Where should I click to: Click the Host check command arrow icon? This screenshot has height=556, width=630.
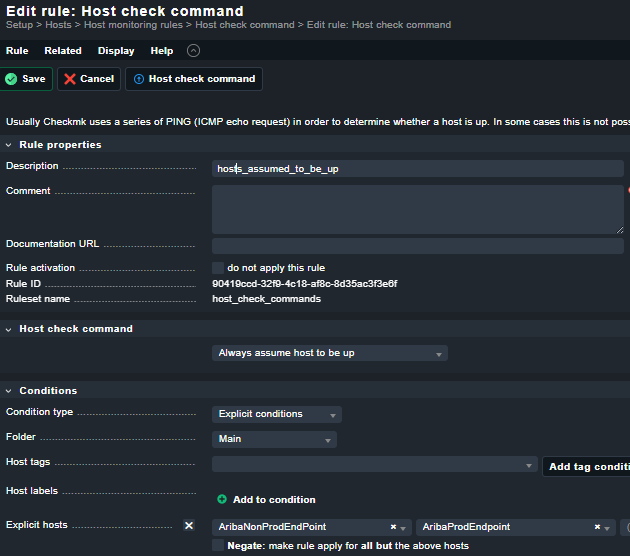(x=138, y=79)
